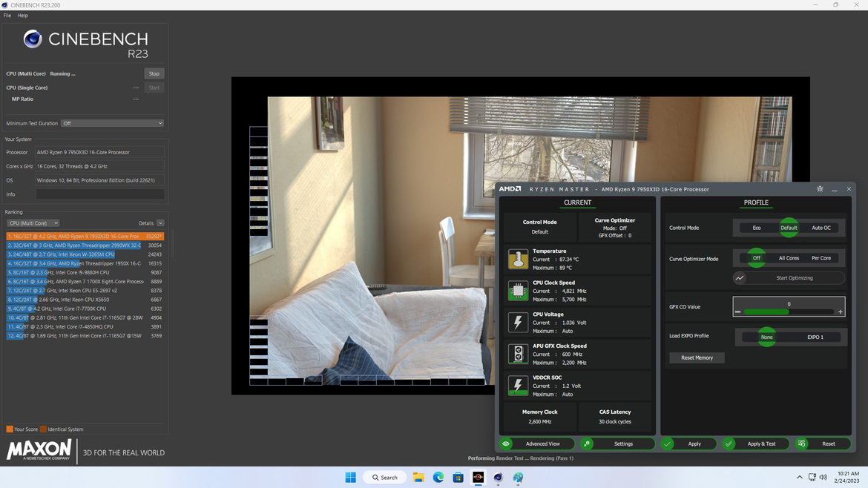Click the gears icon beside Settings
This screenshot has width=868, height=488.
pos(587,444)
